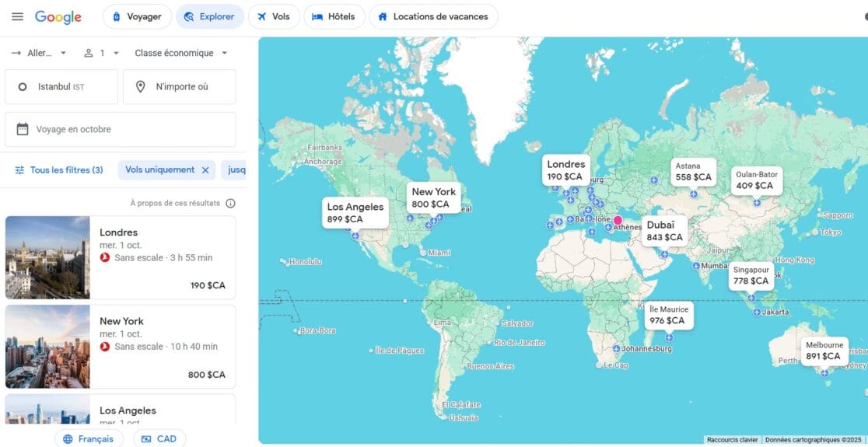Click the 190 $CA price in the list
This screenshot has width=868, height=447.
pos(208,285)
